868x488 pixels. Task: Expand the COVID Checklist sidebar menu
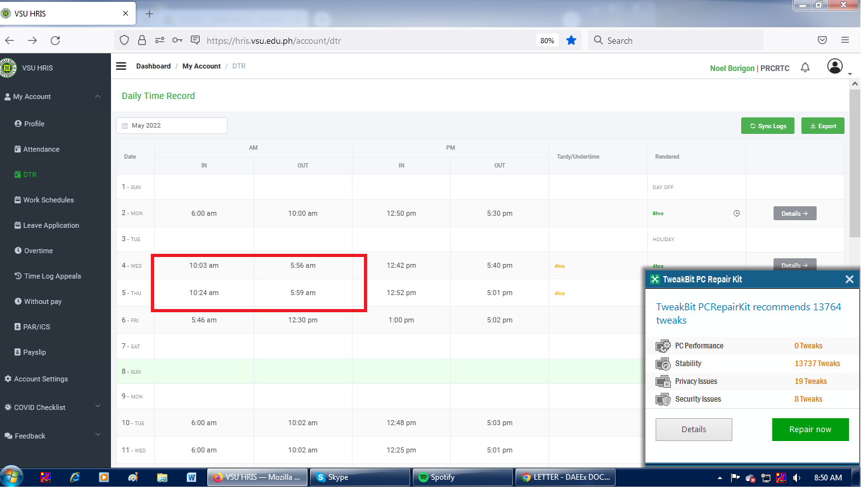97,406
